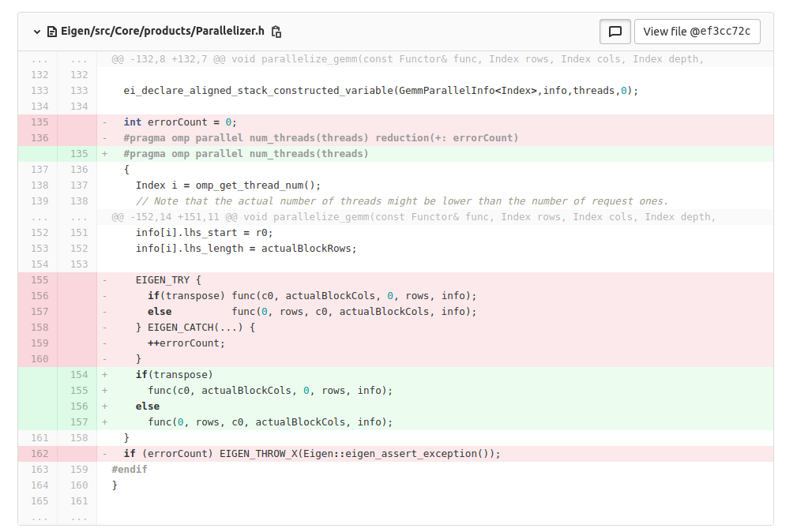
Task: Click line number 132 in the gutter
Action: pos(39,74)
